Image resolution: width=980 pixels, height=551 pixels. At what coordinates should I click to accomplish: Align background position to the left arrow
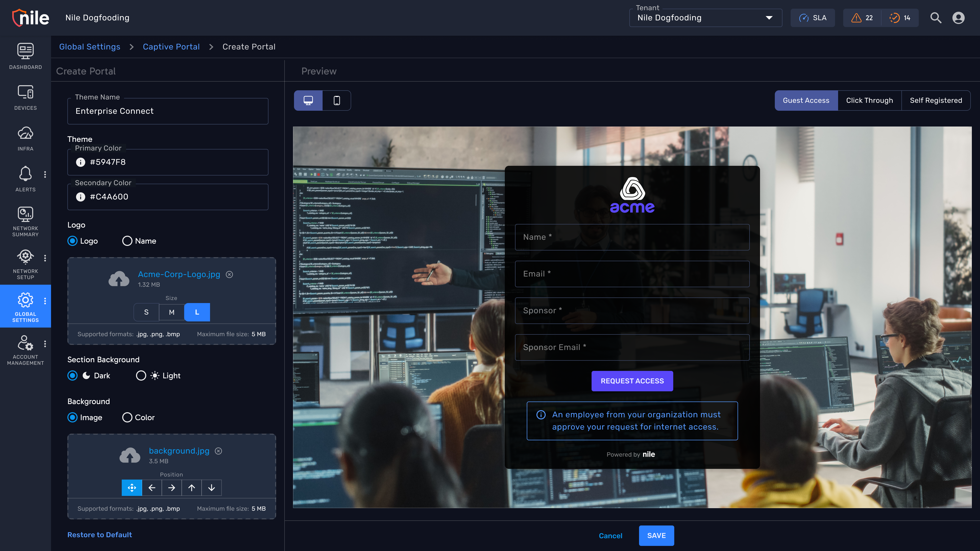click(152, 488)
